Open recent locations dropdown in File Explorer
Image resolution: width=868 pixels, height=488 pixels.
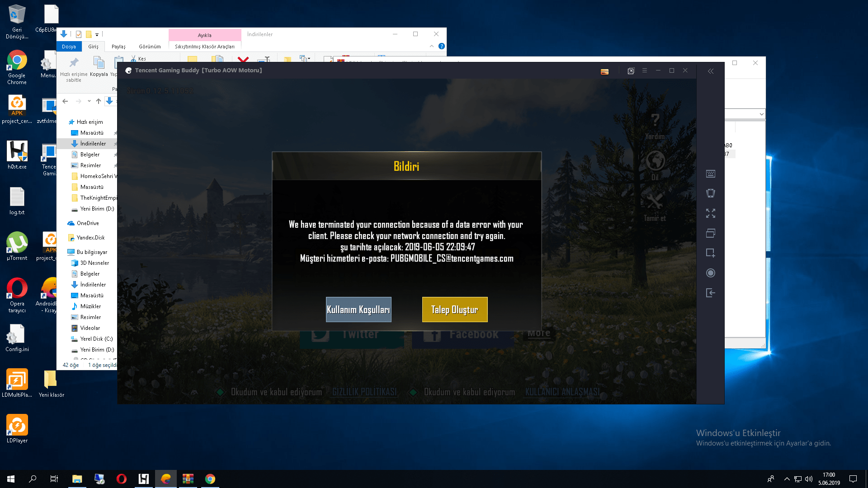tap(89, 101)
